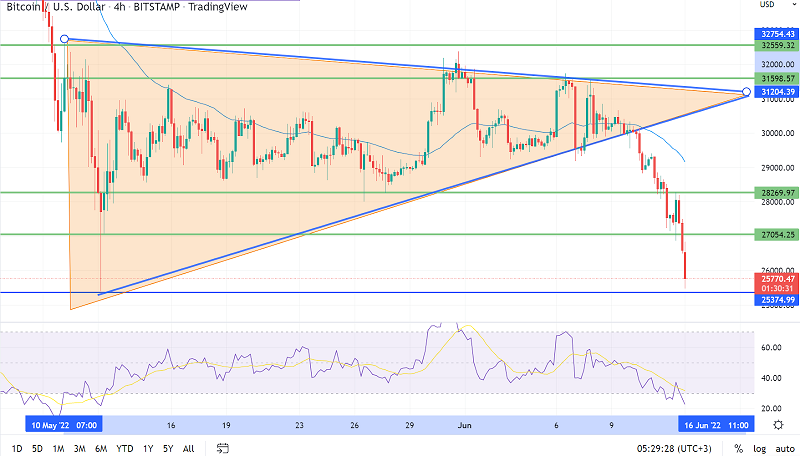Click the 29000.00 price axis value

[778, 168]
